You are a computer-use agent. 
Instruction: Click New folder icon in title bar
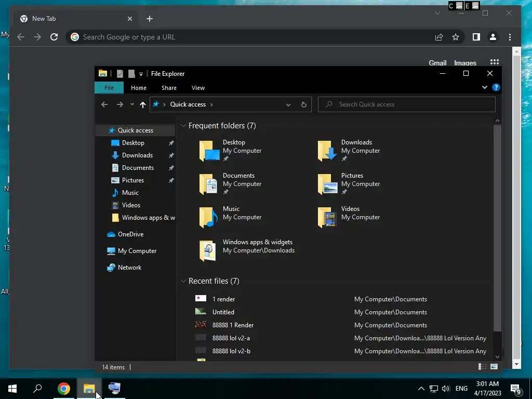(131, 74)
